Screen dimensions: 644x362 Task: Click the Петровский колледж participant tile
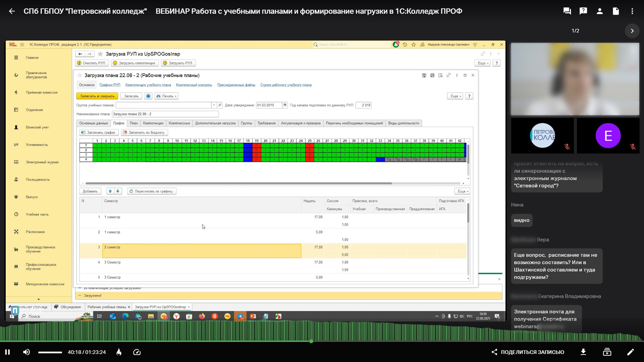pyautogui.click(x=542, y=136)
